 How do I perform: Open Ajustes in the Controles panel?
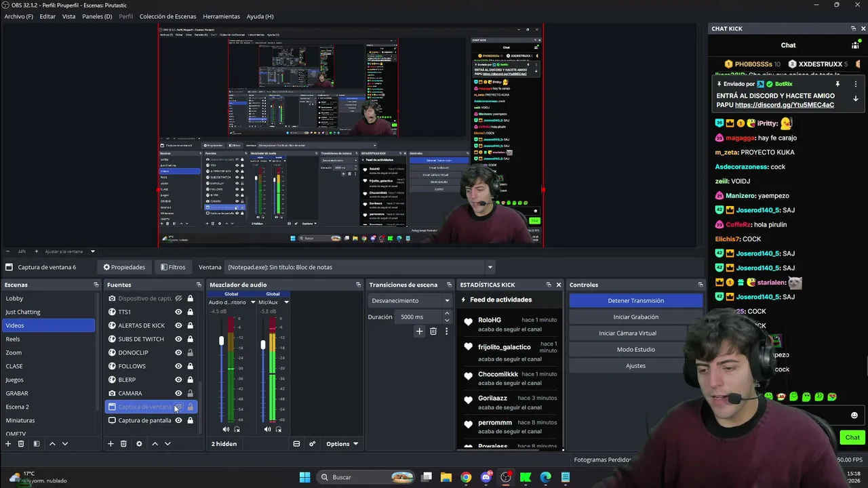click(x=635, y=365)
